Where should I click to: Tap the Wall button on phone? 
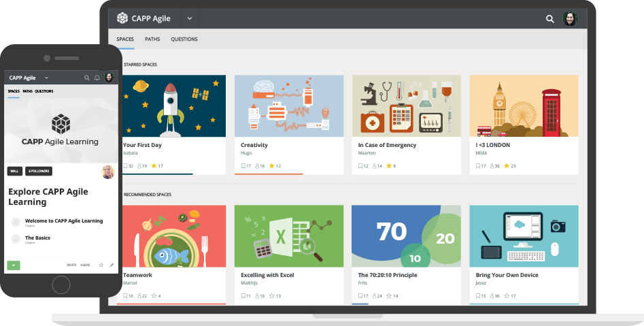pyautogui.click(x=15, y=171)
